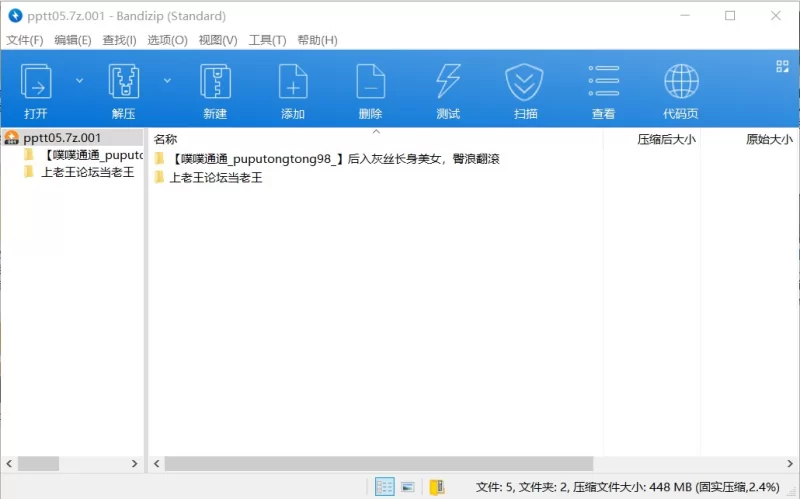
Task: Click the Test (测试) lightning icon
Action: point(448,82)
